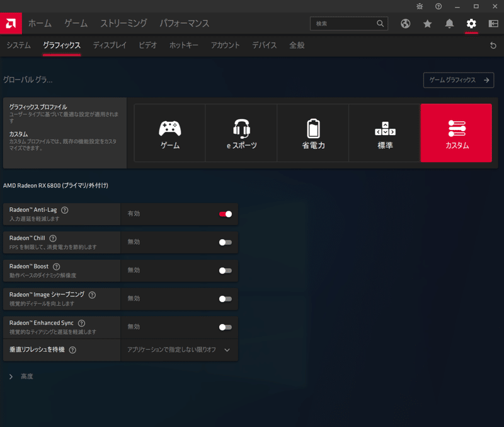Switch to the デバイス tab
This screenshot has width=504, height=427.
[265, 45]
